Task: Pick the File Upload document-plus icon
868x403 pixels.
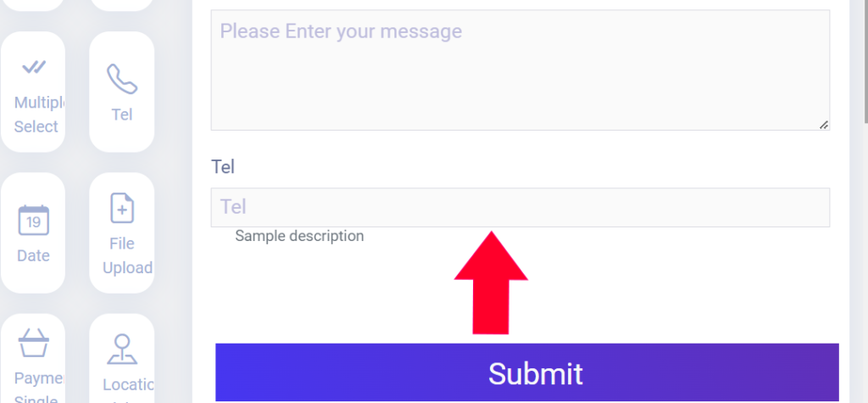Action: click(x=122, y=208)
